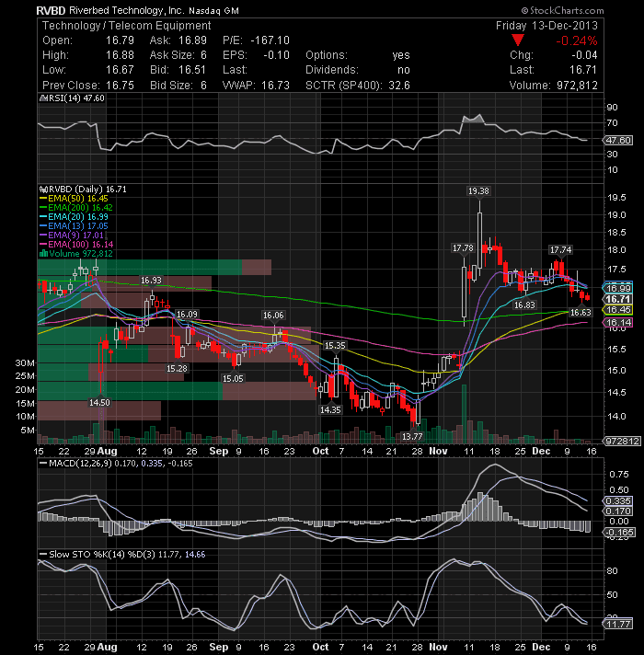Click the SCTR (SP400) value 32.6
The image size is (644, 655).
coord(399,86)
